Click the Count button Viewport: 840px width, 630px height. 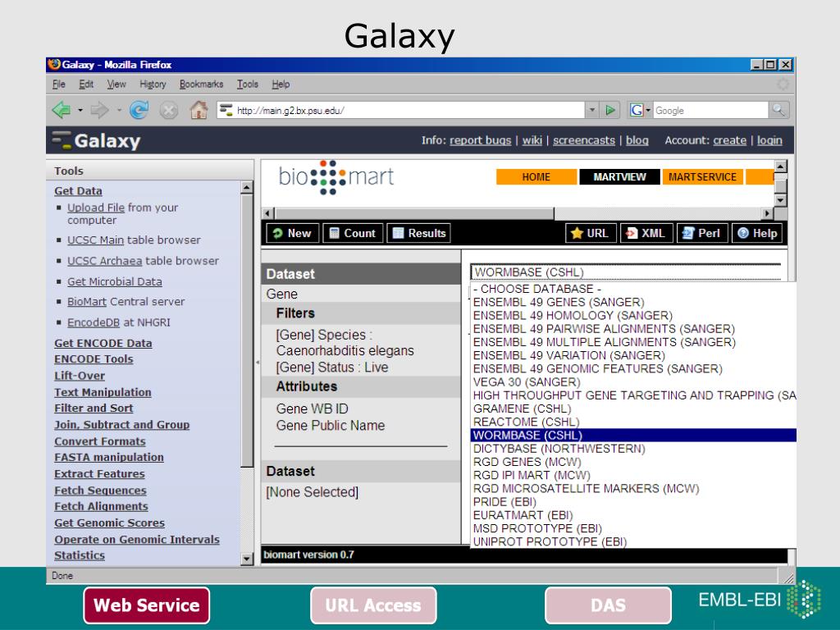pos(353,233)
